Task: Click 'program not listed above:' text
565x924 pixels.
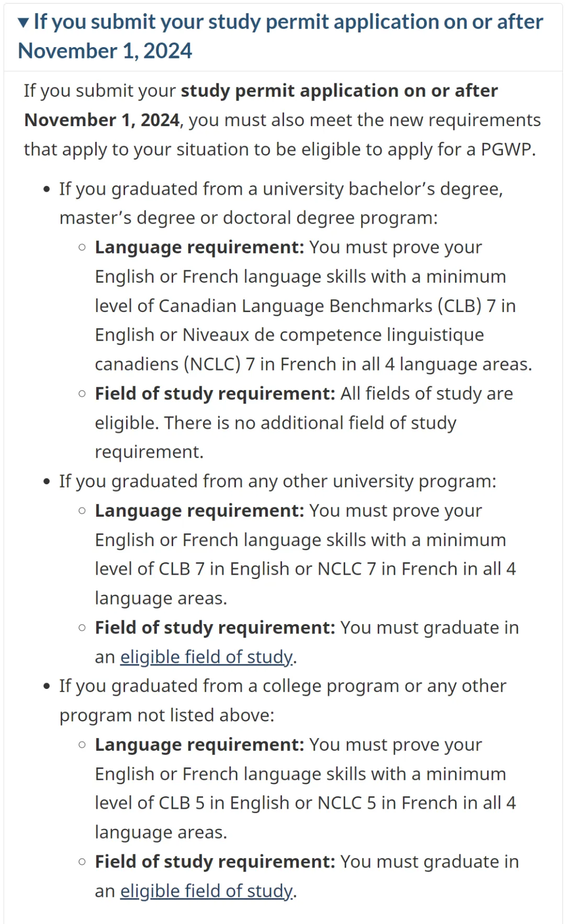Action: [167, 715]
